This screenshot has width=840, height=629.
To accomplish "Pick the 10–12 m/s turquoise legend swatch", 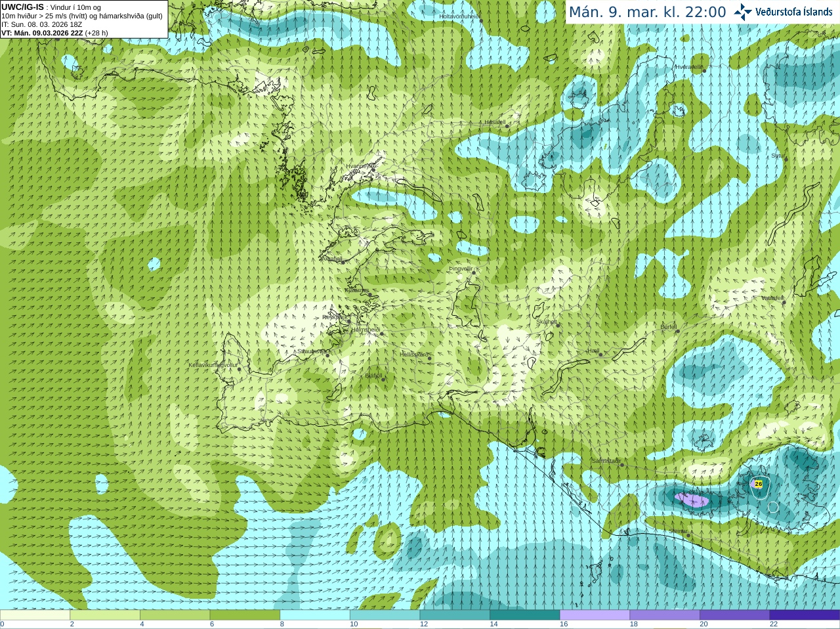I will pyautogui.click(x=385, y=615).
